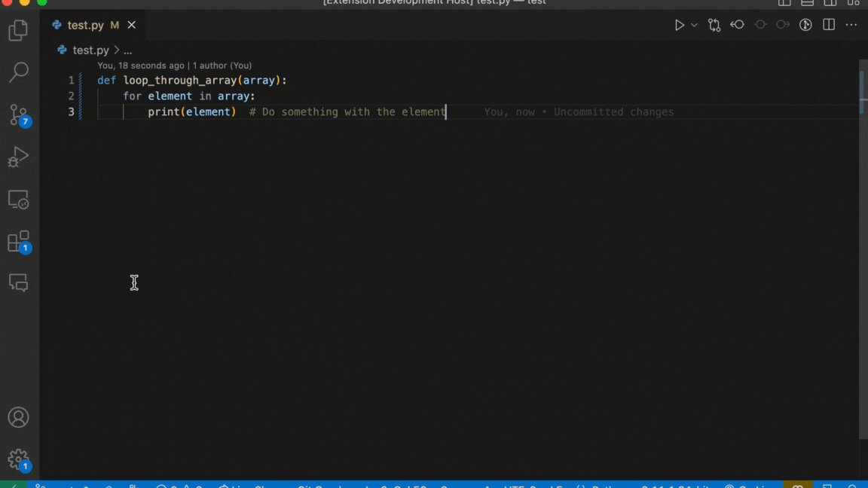The width and height of the screenshot is (868, 488).
Task: Open the Accounts menu
Action: [18, 417]
